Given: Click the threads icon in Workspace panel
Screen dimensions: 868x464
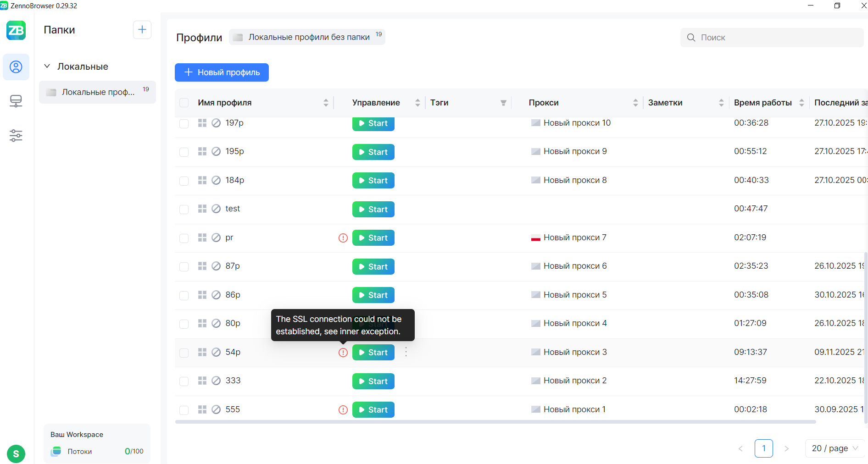Looking at the screenshot, I should tap(56, 451).
